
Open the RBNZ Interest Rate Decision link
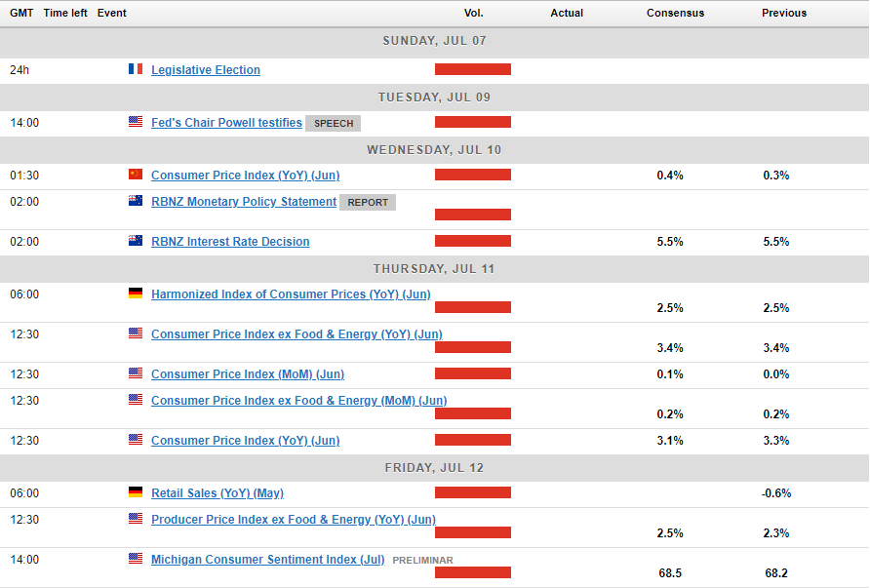coord(230,242)
